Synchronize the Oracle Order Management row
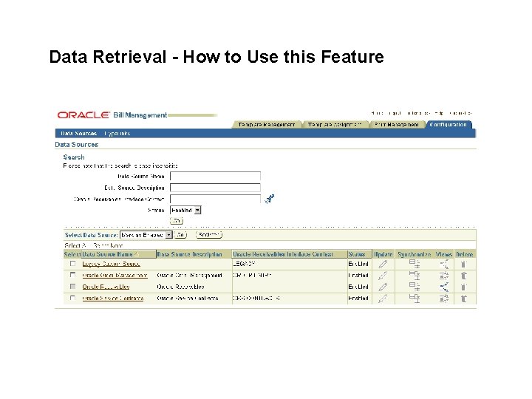532x399 pixels. [415, 276]
